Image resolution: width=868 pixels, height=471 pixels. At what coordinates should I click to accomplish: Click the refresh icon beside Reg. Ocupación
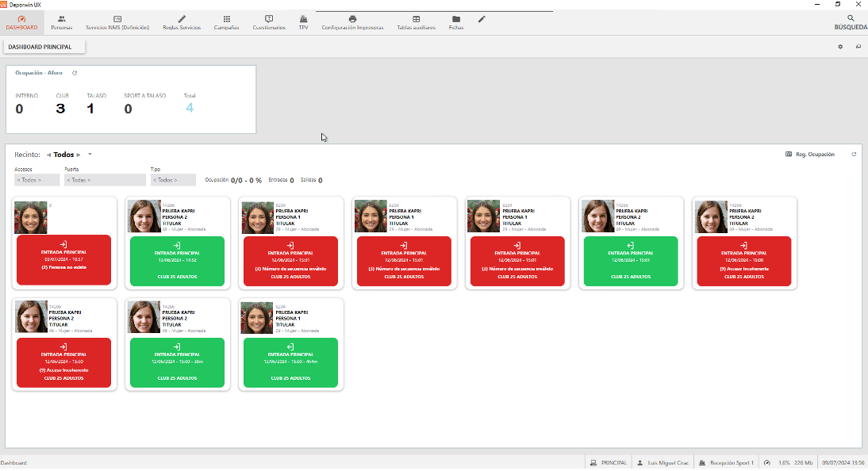coord(854,155)
